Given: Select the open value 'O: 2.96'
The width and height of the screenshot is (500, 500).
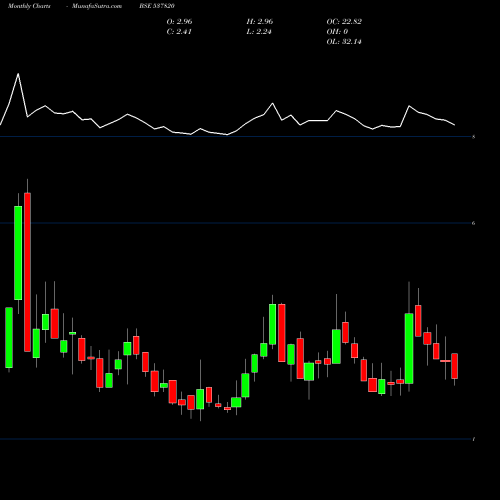Looking at the screenshot, I should pos(179,22).
